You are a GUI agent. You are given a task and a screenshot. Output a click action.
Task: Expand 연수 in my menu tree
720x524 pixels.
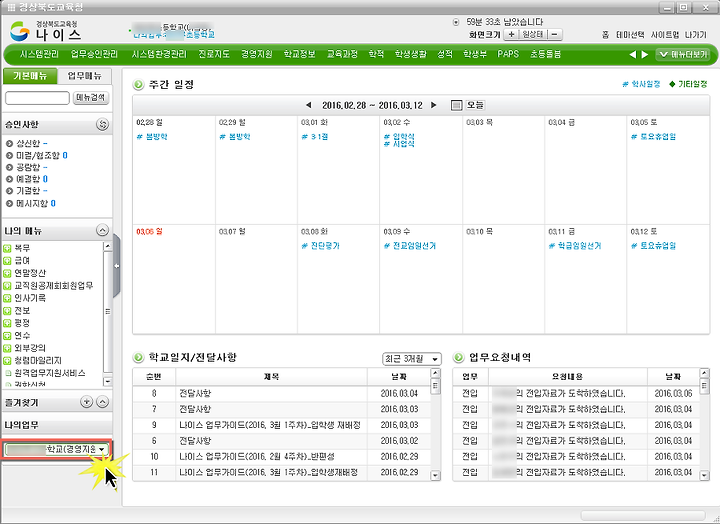7,336
